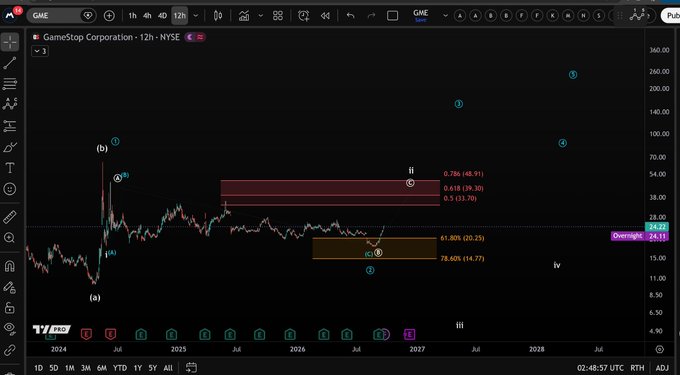680x375 pixels.
Task: Switch to the 4h interval
Action: [x=147, y=16]
